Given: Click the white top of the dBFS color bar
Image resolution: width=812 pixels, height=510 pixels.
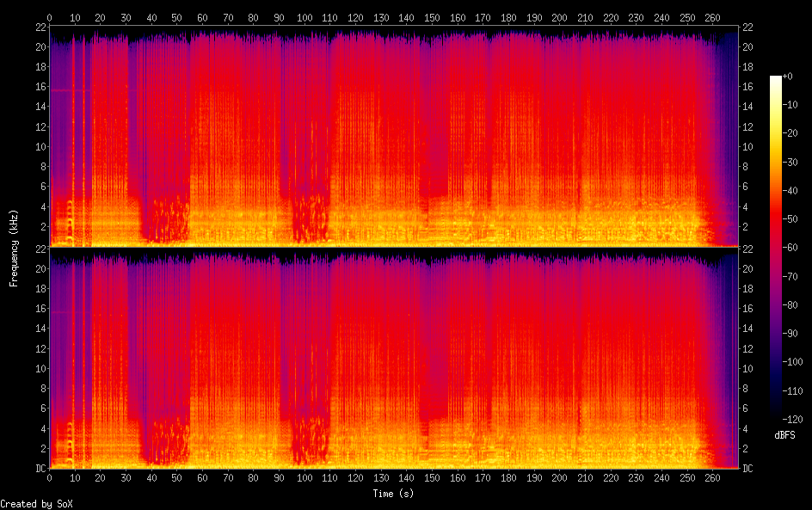Looking at the screenshot, I should coord(776,79).
